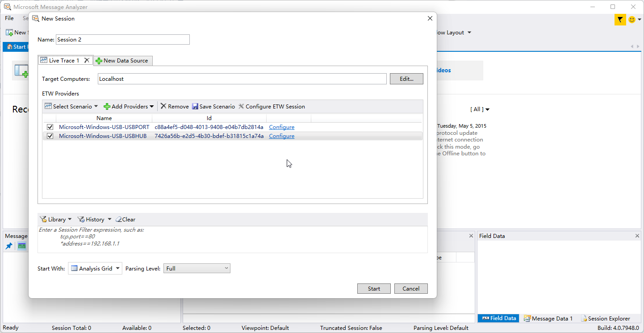Click the New Session toolbar icon
This screenshot has height=333, width=644.
(x=9, y=33)
